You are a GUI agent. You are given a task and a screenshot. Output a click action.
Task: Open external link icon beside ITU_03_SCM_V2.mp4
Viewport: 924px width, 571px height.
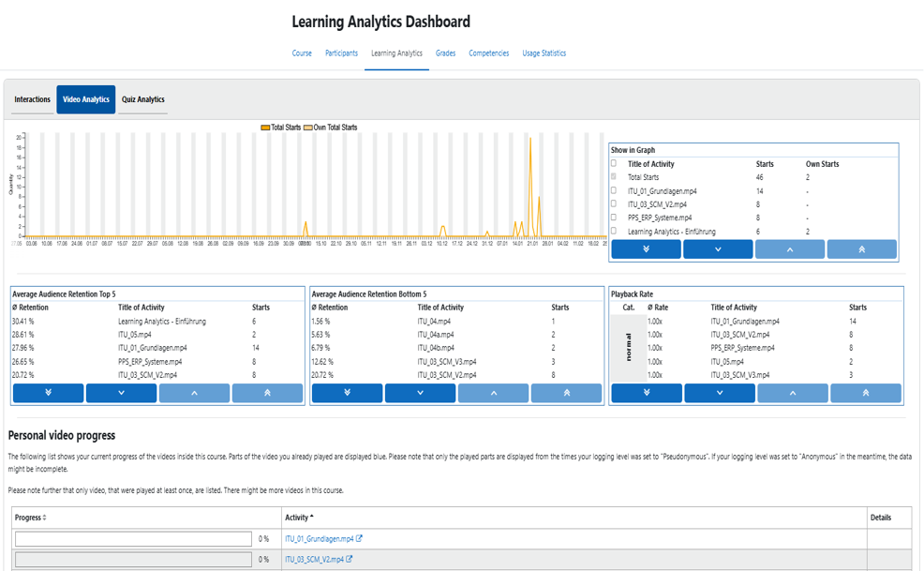(349, 559)
